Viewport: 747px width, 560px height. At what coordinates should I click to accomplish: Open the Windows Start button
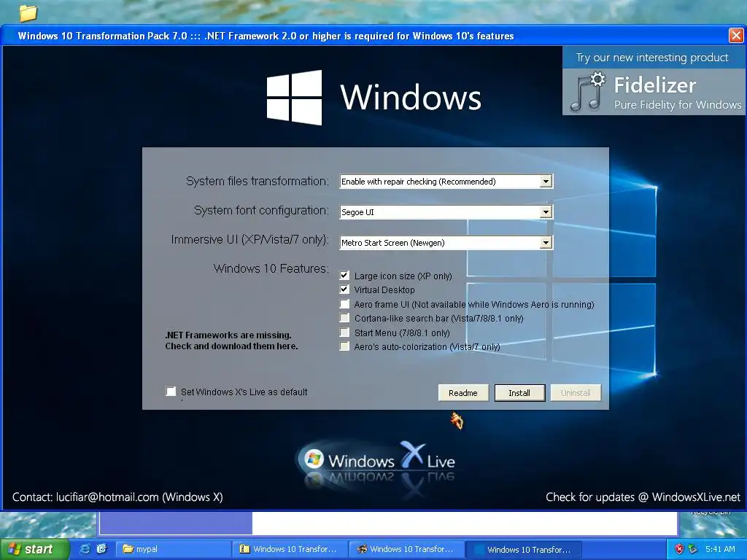point(35,549)
